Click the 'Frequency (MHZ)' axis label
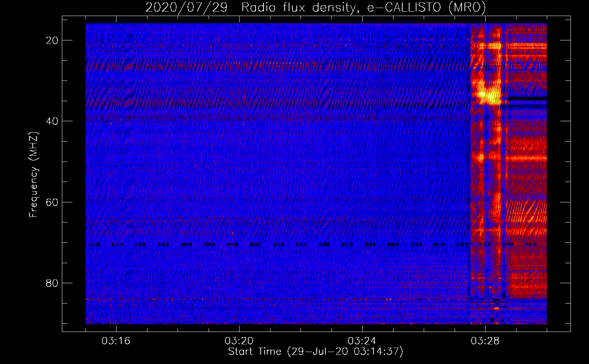The height and width of the screenshot is (364, 589). [33, 175]
